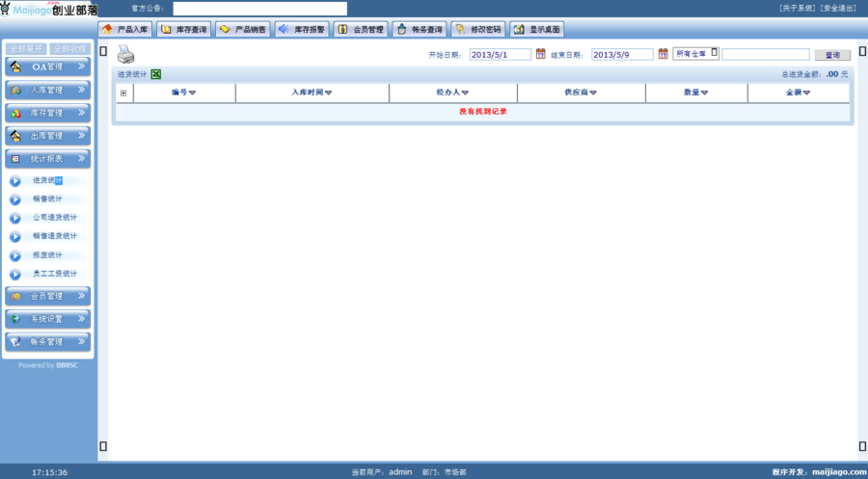Click the 全部收缩 button
Image resolution: width=868 pixels, height=479 pixels.
(x=69, y=49)
